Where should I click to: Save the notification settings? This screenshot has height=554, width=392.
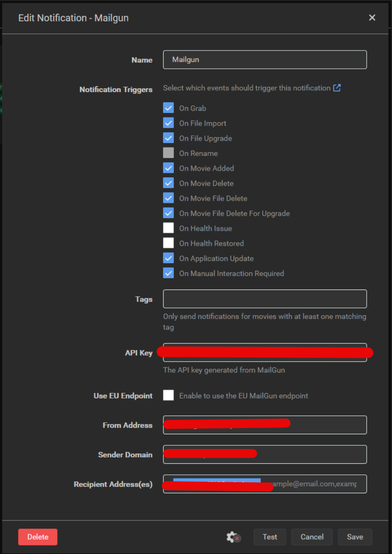(x=355, y=537)
